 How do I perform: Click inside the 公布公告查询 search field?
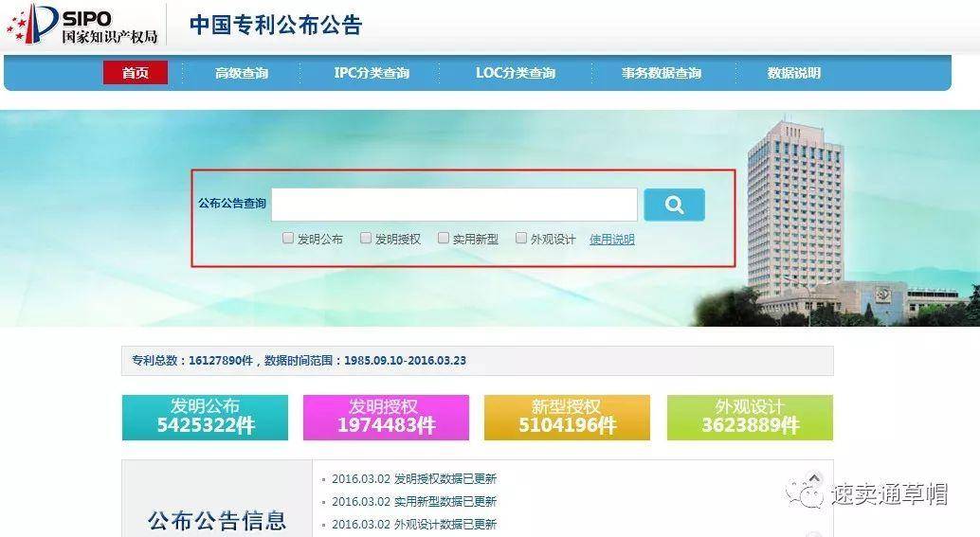coord(454,205)
